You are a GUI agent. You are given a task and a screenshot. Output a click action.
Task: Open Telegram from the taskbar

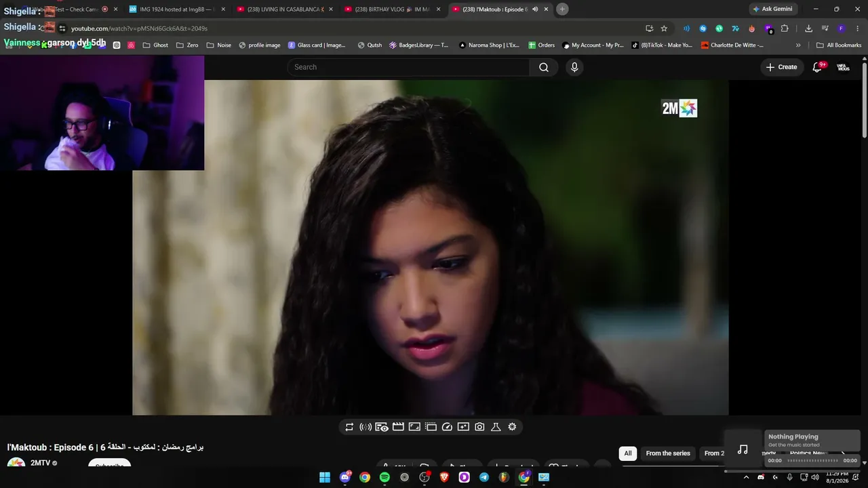pos(484,477)
